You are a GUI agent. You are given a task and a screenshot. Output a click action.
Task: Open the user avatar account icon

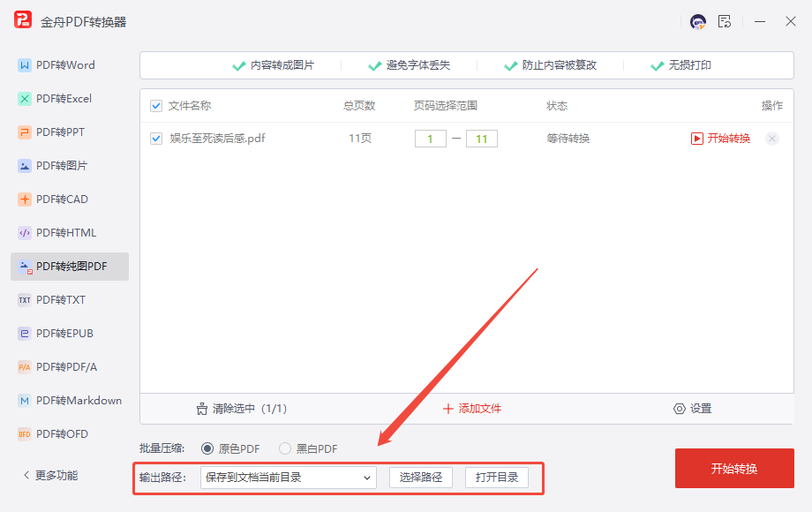pyautogui.click(x=697, y=22)
